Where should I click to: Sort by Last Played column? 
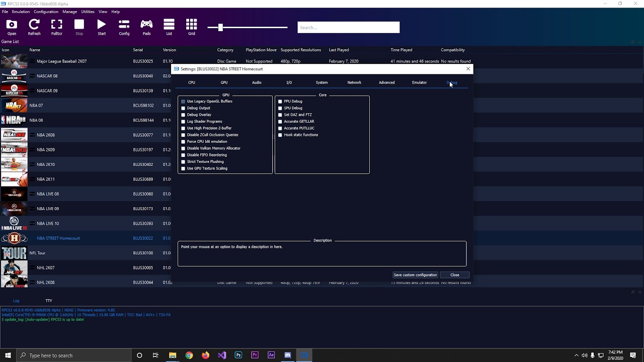[339, 50]
